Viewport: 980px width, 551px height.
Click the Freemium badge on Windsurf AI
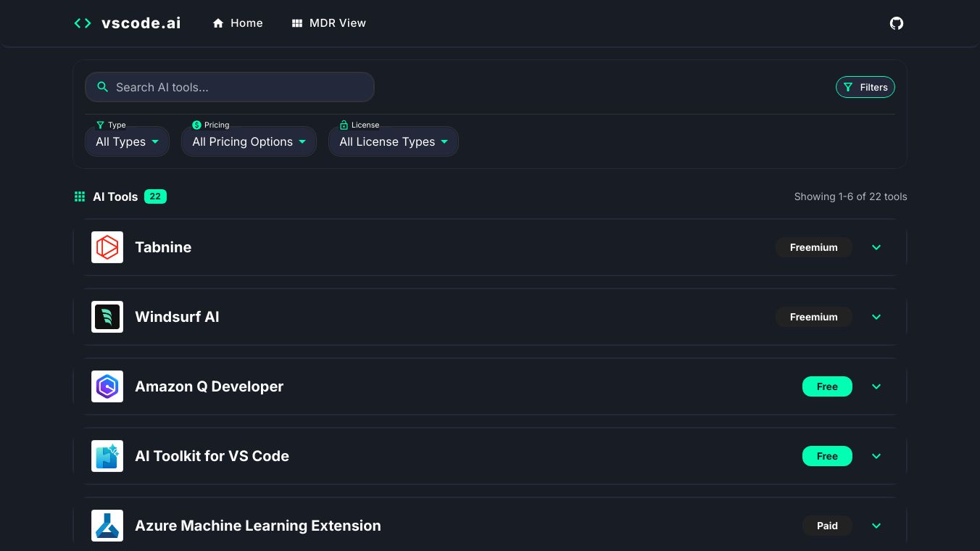814,317
